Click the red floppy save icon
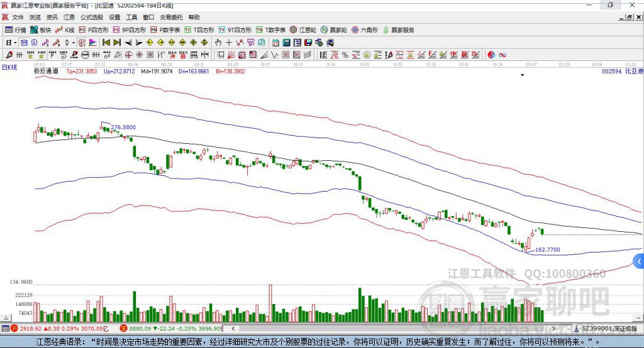The height and width of the screenshot is (348, 644). (308, 43)
